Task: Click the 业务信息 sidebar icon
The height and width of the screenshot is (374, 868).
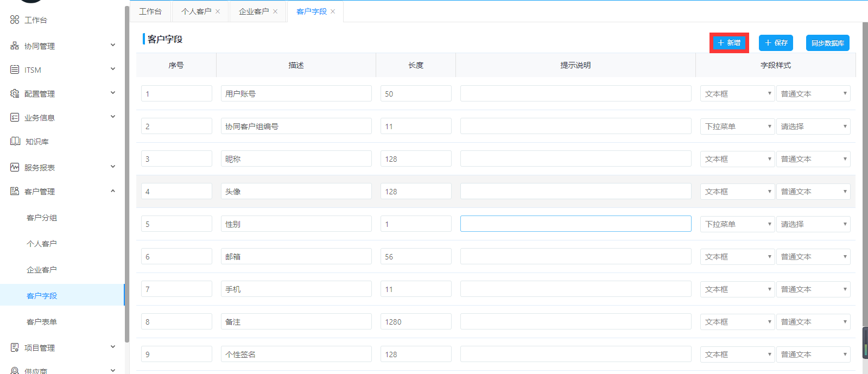Action: [x=15, y=117]
